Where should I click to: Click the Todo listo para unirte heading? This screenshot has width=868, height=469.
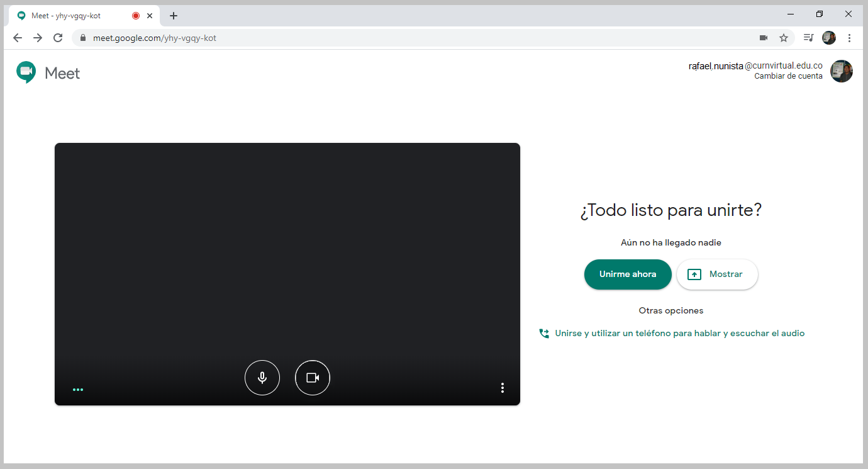[x=671, y=210]
